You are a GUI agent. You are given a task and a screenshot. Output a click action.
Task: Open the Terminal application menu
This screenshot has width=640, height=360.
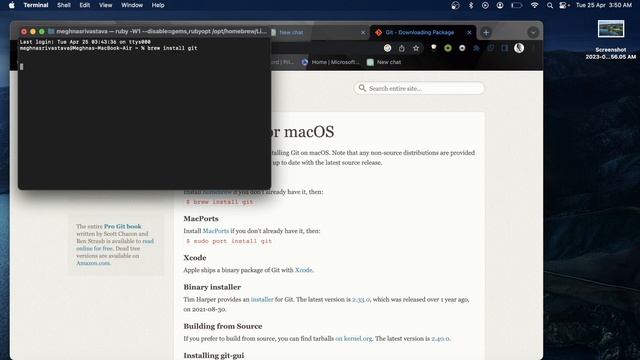(x=36, y=5)
